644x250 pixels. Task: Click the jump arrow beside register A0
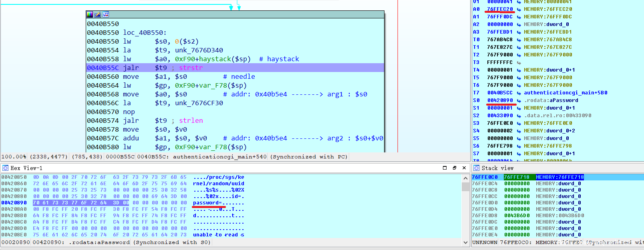click(x=519, y=9)
